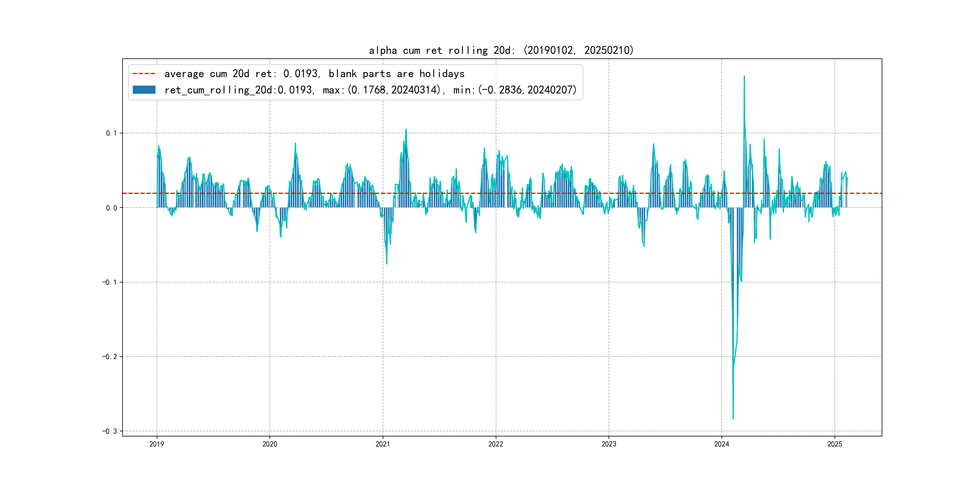Click the 2023 x-axis tick label
Screen dimensions: 980x490
pos(609,444)
